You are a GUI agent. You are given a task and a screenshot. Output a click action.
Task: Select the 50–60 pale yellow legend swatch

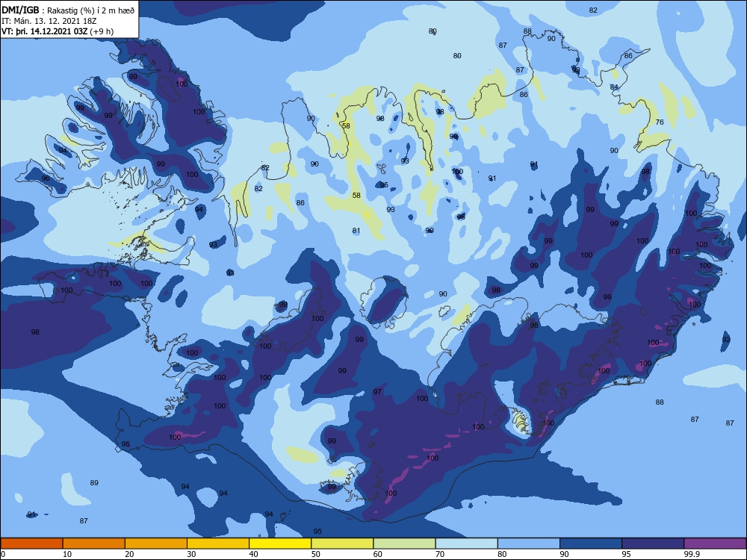coord(342,544)
